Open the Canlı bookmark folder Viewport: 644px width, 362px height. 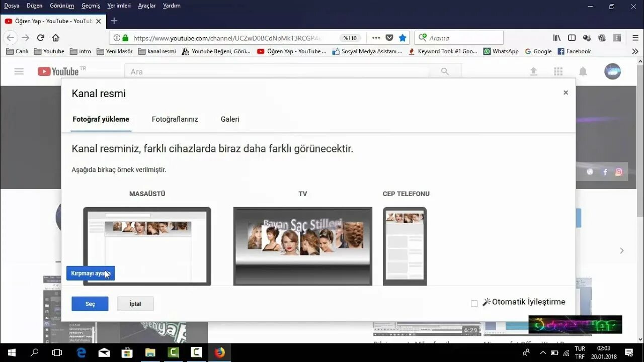click(17, 51)
